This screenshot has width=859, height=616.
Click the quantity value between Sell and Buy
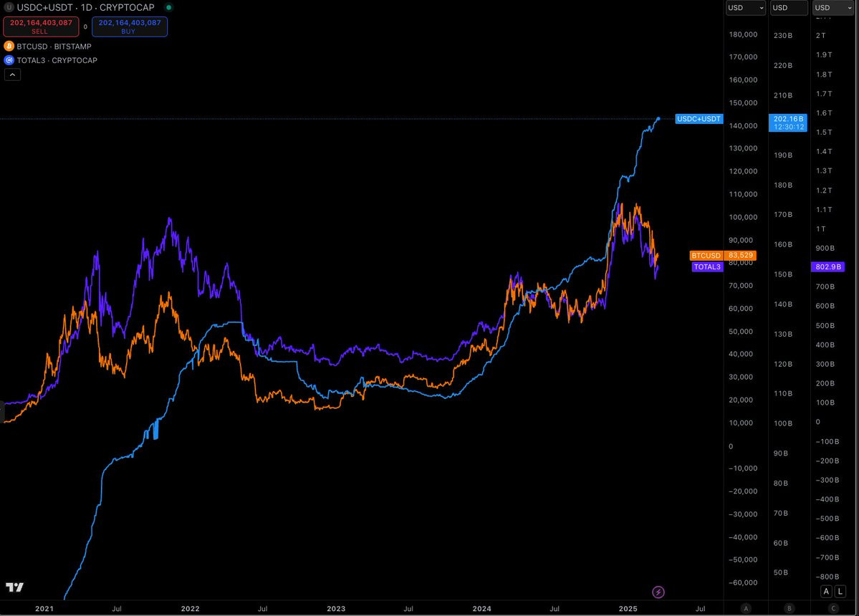click(x=85, y=27)
